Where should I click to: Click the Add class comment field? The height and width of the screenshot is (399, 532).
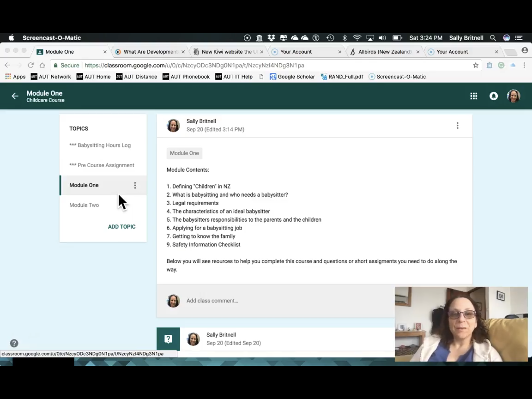pos(212,301)
